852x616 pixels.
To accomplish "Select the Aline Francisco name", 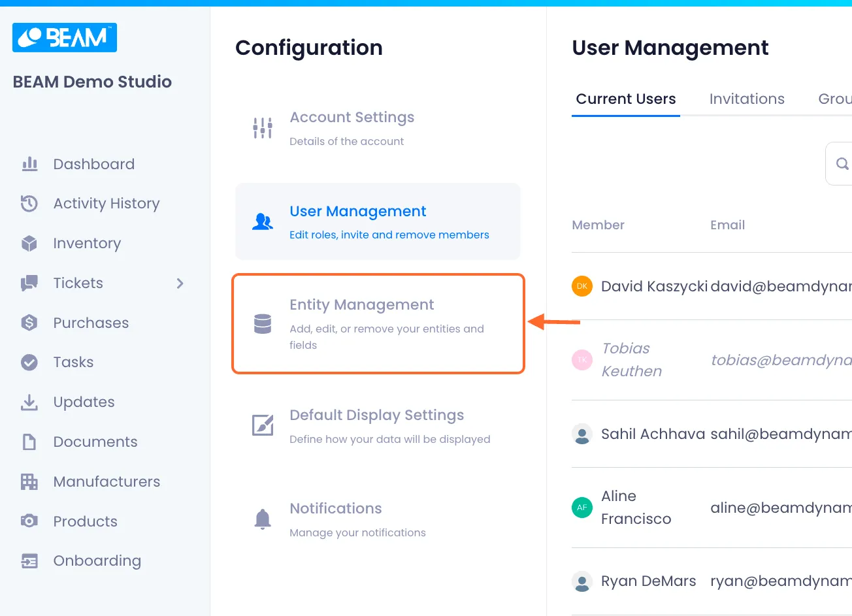I will [636, 508].
